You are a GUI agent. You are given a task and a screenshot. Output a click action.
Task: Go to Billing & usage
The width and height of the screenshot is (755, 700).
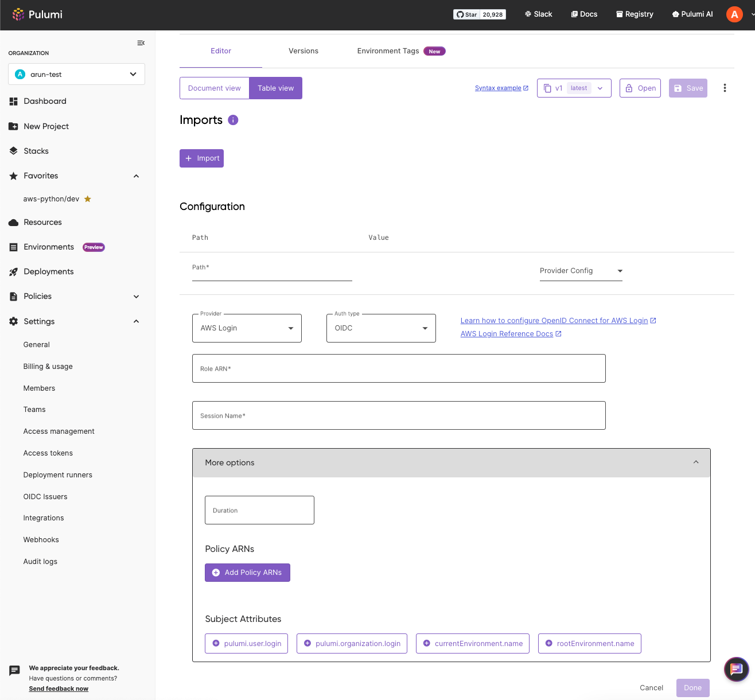pyautogui.click(x=48, y=367)
